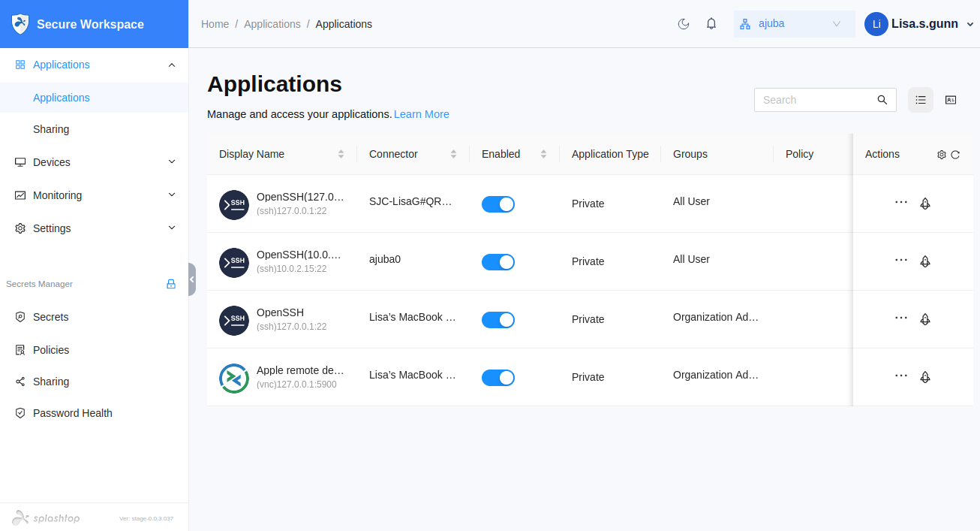Refresh the applications table
This screenshot has height=531, width=980.
click(x=955, y=155)
